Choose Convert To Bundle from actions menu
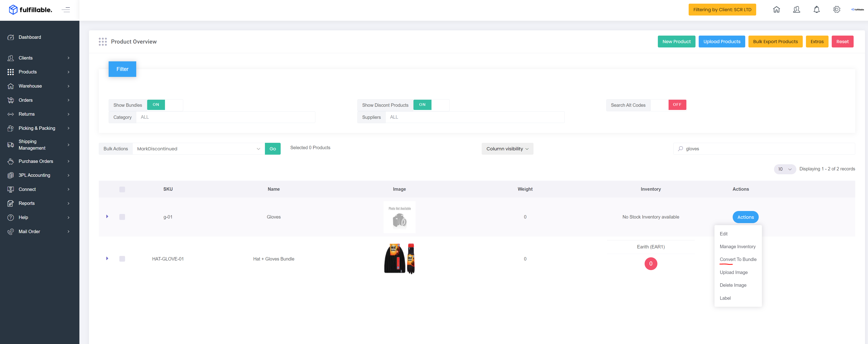 [x=738, y=259]
